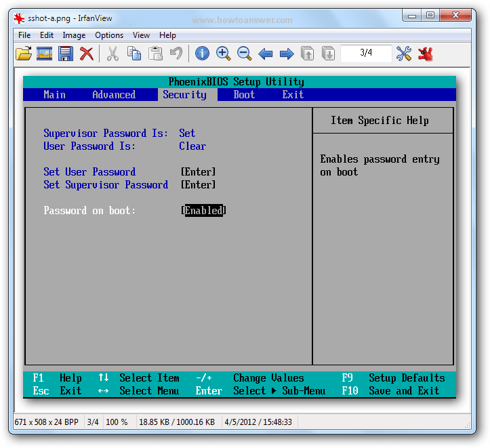490x448 pixels.
Task: Select the Boot BIOS tab
Action: tap(244, 94)
